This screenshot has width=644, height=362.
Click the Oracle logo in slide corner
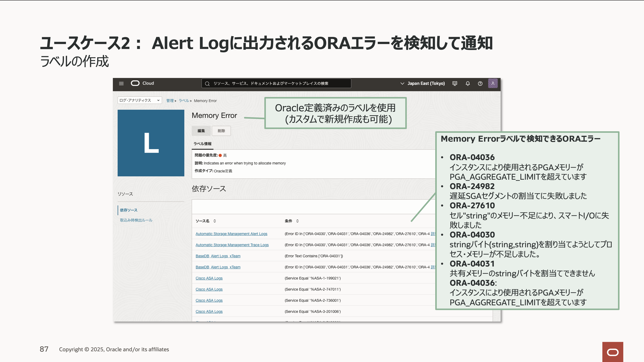[x=613, y=352]
